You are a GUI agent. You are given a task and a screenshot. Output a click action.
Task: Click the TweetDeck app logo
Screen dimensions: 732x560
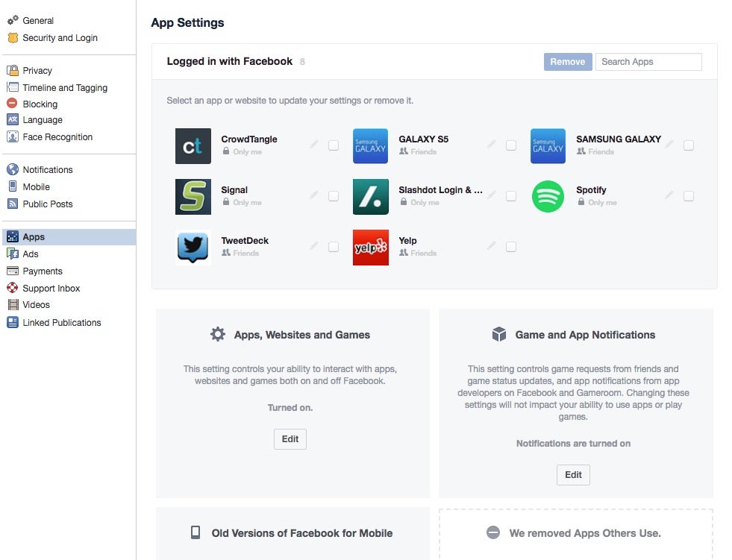[x=193, y=248]
